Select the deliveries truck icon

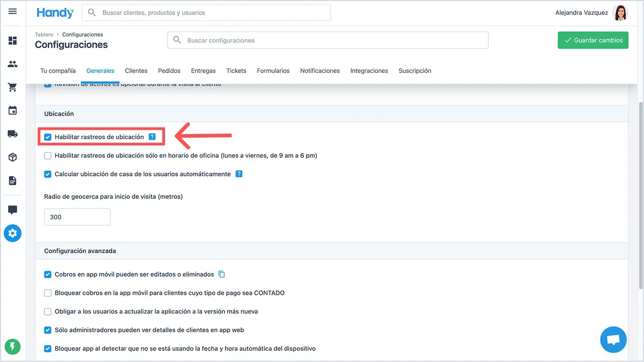12,133
